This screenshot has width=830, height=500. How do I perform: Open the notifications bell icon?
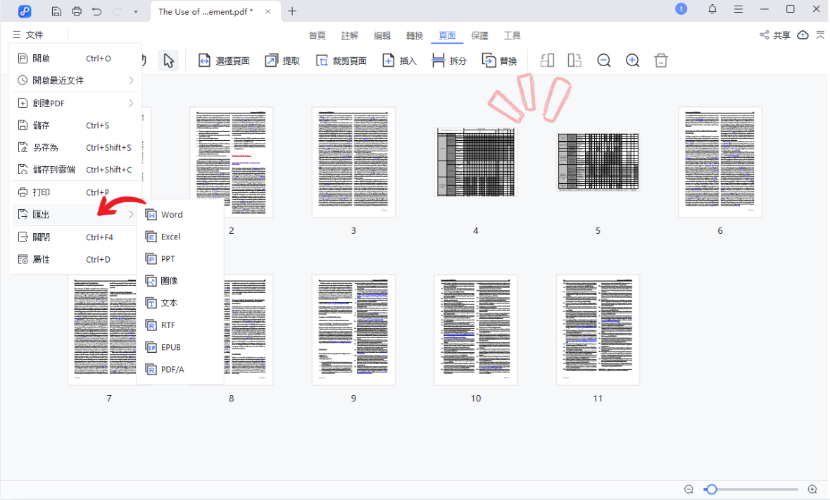click(712, 9)
